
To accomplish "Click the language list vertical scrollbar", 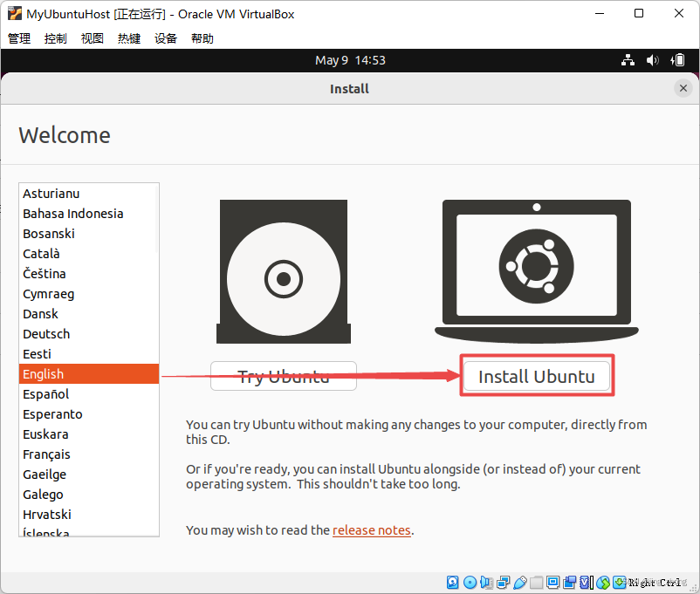I will coord(157,219).
